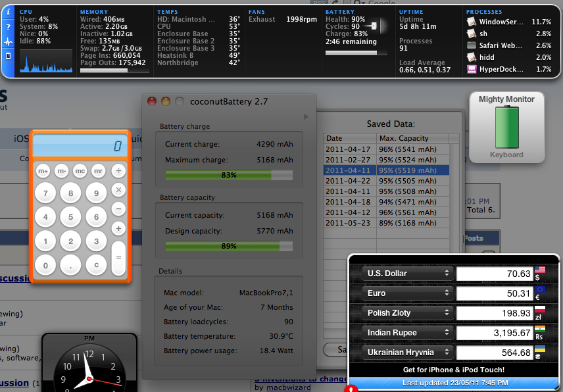This screenshot has height=392, width=563.
Task: Click the CPU usage history graph
Action: (46, 61)
